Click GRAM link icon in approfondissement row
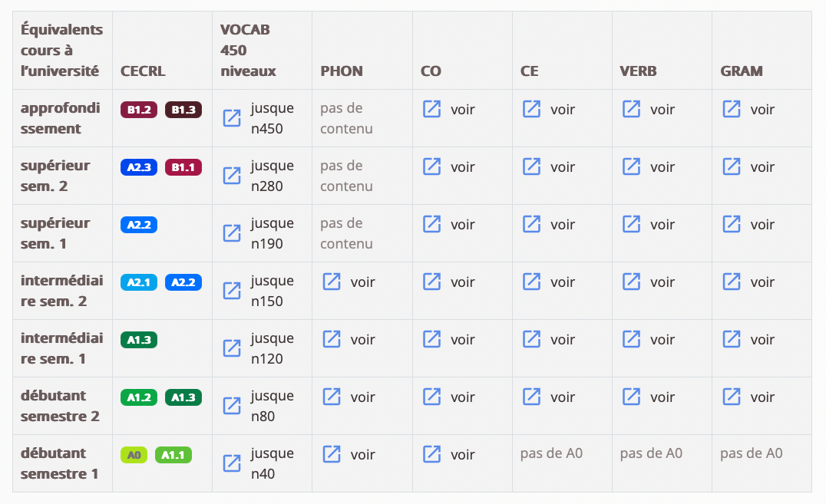This screenshot has width=826, height=504. tap(732, 109)
